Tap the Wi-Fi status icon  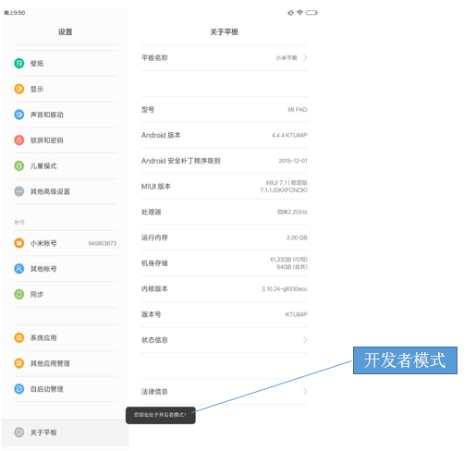click(x=299, y=12)
